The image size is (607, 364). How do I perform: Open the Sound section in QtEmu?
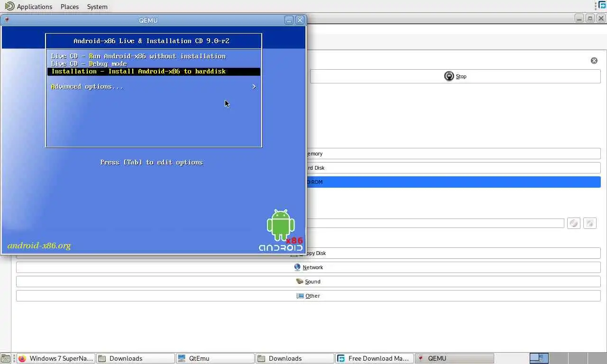[x=308, y=282]
